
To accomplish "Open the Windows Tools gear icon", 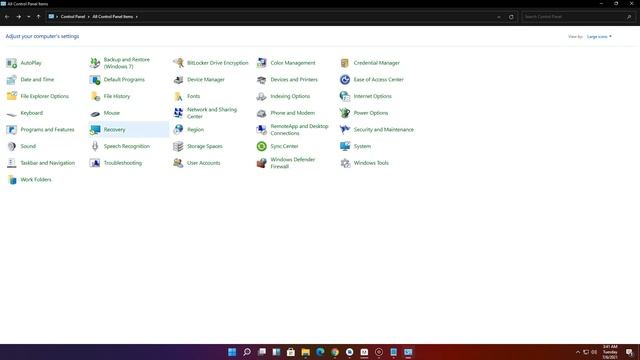I will [x=345, y=163].
